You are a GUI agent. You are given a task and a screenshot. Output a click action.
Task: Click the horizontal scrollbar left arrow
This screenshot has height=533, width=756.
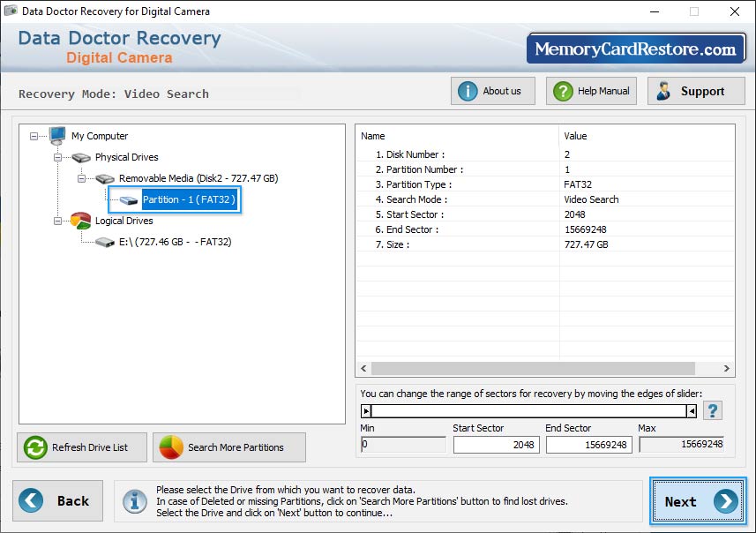[x=363, y=369]
